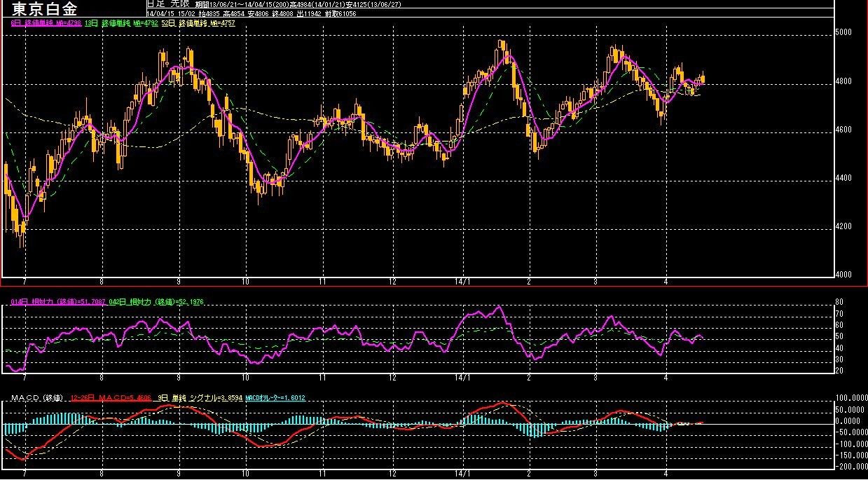Viewport: 868px width, 480px height.
Task: Select the MACDオシレーター=1.6012 legend
Action: (275, 397)
